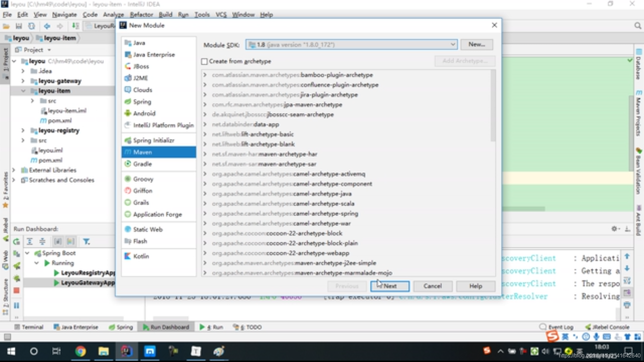Viewport: 644px width, 362px height.
Task: Select Groovy module type
Action: click(x=158, y=179)
